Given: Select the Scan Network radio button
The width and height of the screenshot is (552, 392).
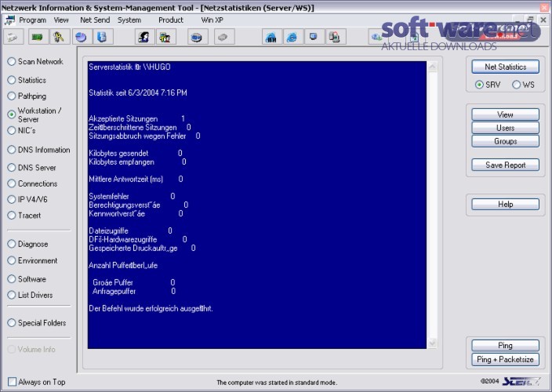Looking at the screenshot, I should click(12, 61).
